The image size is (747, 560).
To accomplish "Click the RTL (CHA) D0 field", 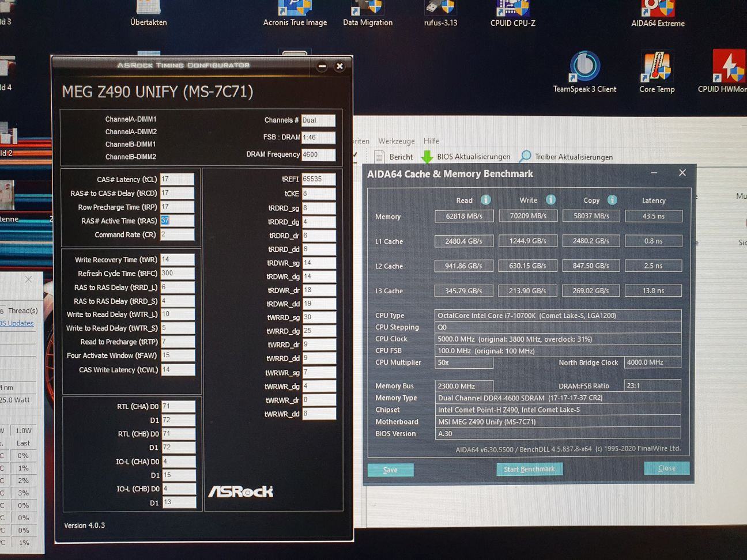I will pos(178,406).
